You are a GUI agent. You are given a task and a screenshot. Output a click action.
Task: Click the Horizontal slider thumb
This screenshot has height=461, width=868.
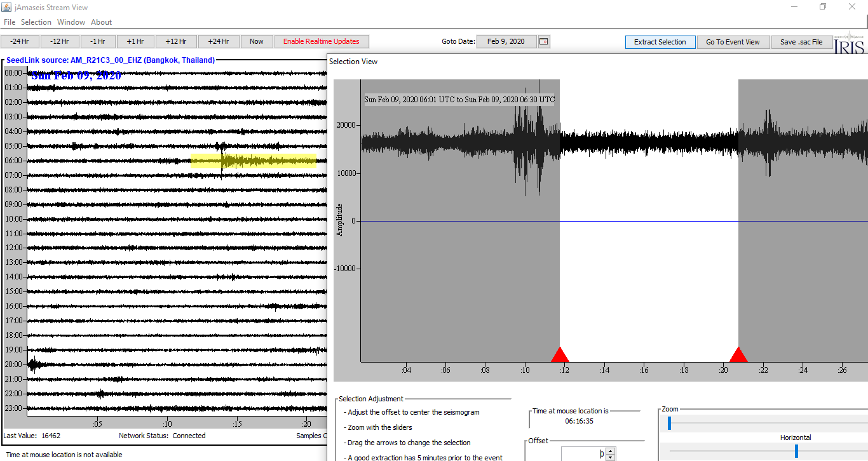click(796, 451)
